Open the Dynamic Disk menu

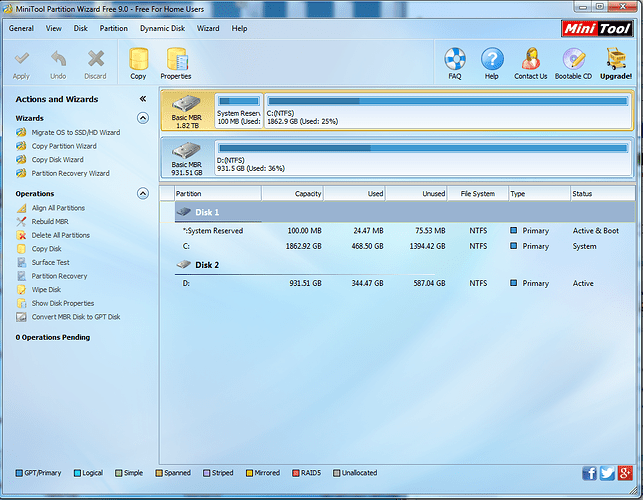(x=162, y=28)
